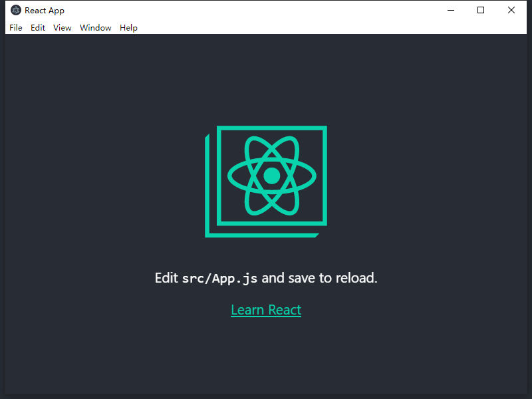Screen dimensions: 532x399
Task: Maximize the React App window
Action: 481,10
